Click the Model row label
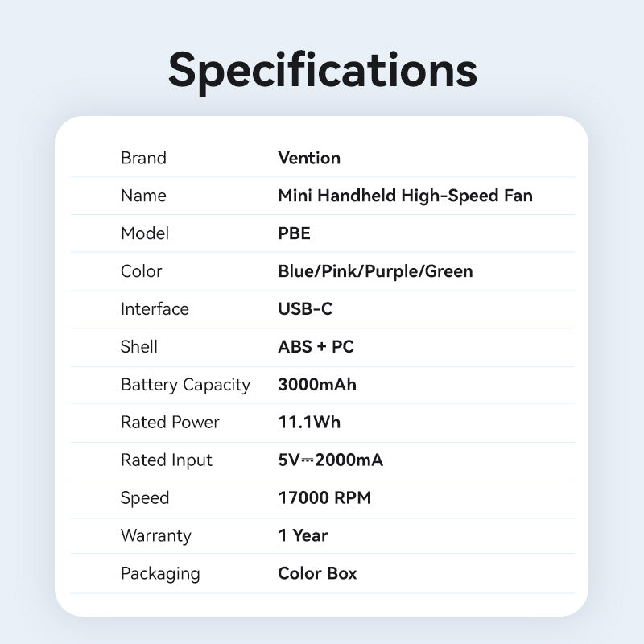 coord(145,233)
